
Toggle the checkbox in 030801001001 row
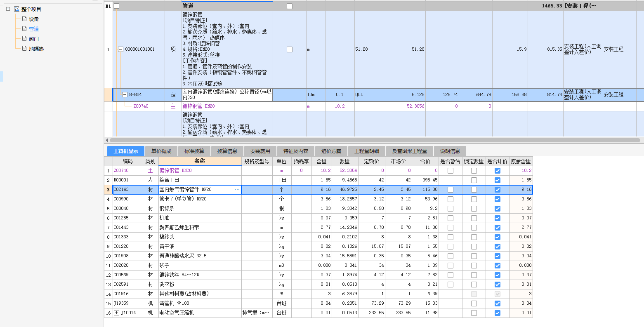[x=290, y=49]
